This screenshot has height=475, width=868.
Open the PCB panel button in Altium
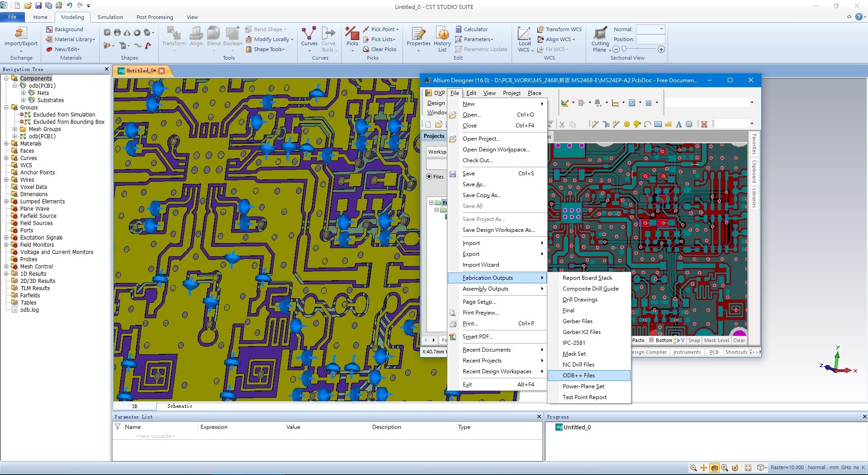[714, 352]
